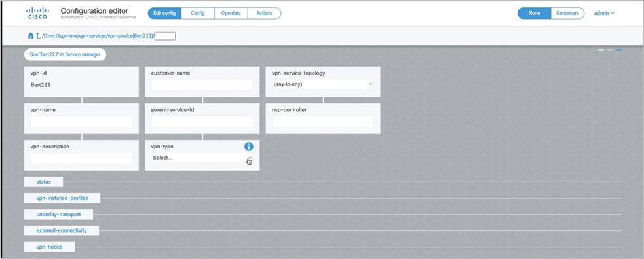644x259 pixels.
Task: Switch to the Containers view toggle
Action: tap(567, 13)
